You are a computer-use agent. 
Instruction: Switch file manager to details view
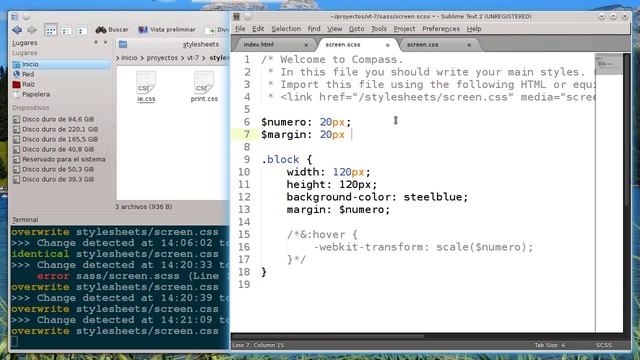(82, 31)
